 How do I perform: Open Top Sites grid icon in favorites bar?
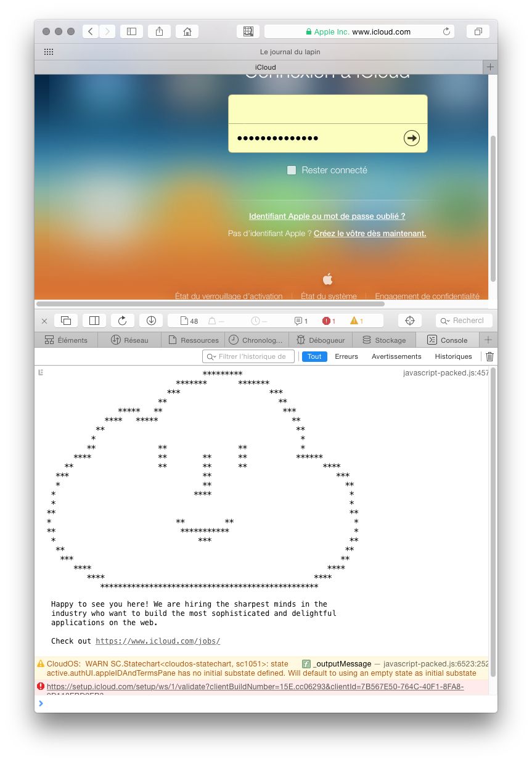49,52
